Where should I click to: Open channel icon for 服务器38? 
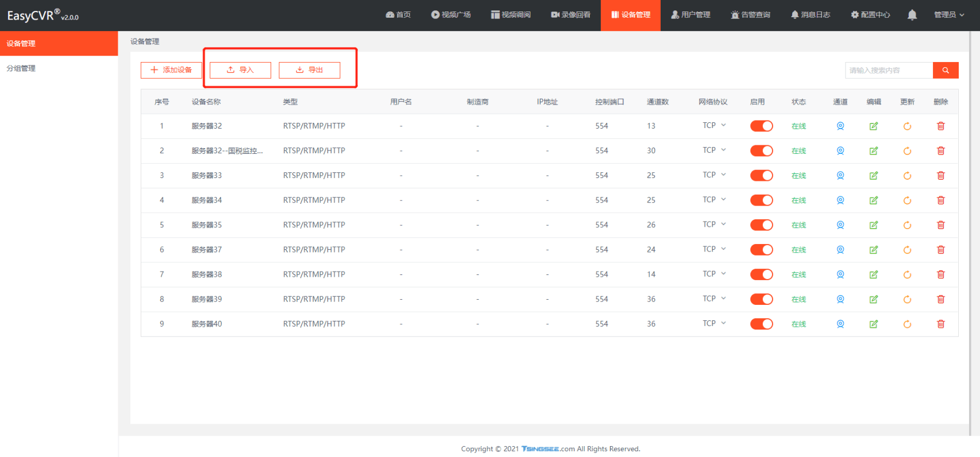[840, 274]
